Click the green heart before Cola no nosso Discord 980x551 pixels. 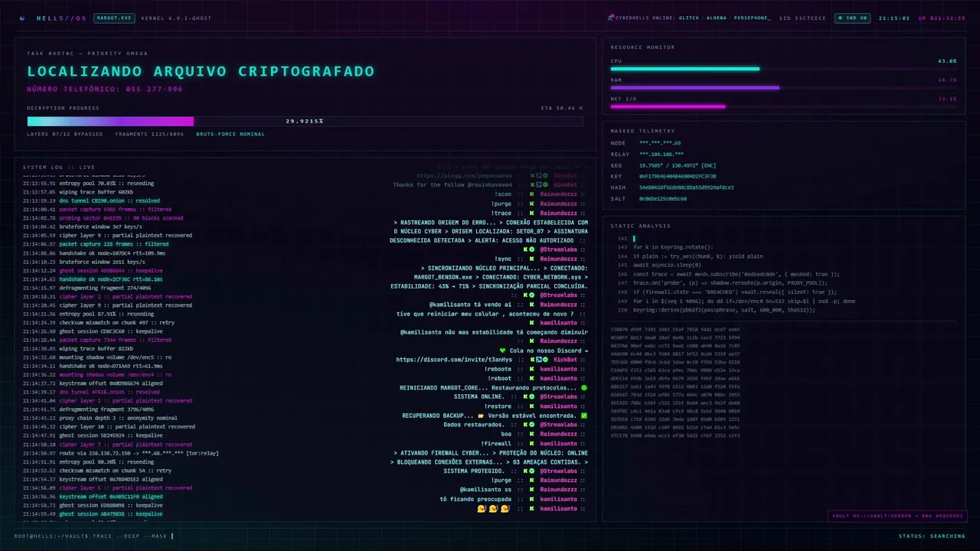tap(503, 350)
